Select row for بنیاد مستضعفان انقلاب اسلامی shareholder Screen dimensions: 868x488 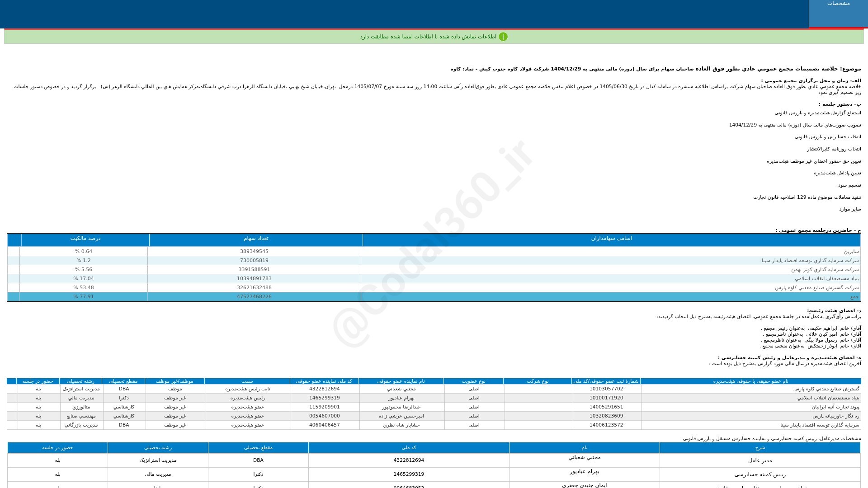[434, 279]
